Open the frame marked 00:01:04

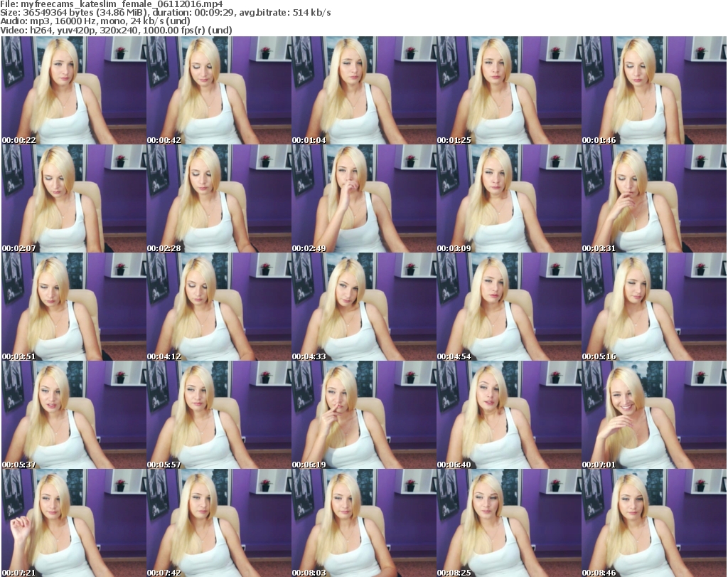click(363, 91)
